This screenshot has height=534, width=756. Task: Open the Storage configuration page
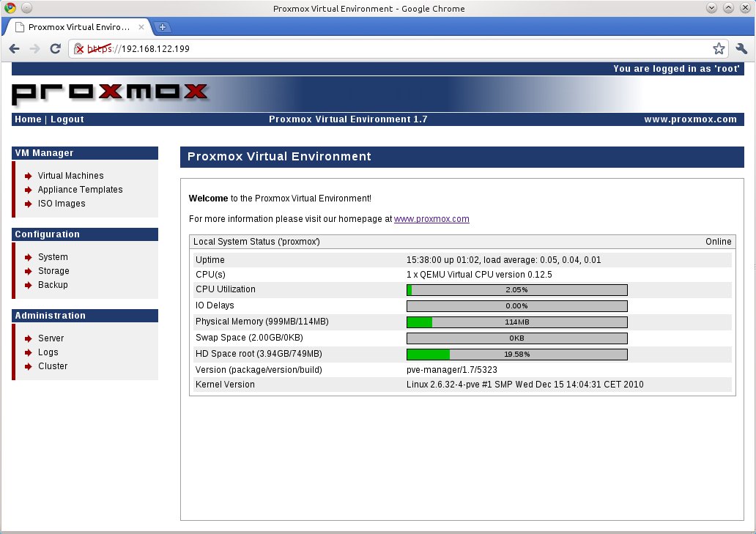pyautogui.click(x=53, y=270)
